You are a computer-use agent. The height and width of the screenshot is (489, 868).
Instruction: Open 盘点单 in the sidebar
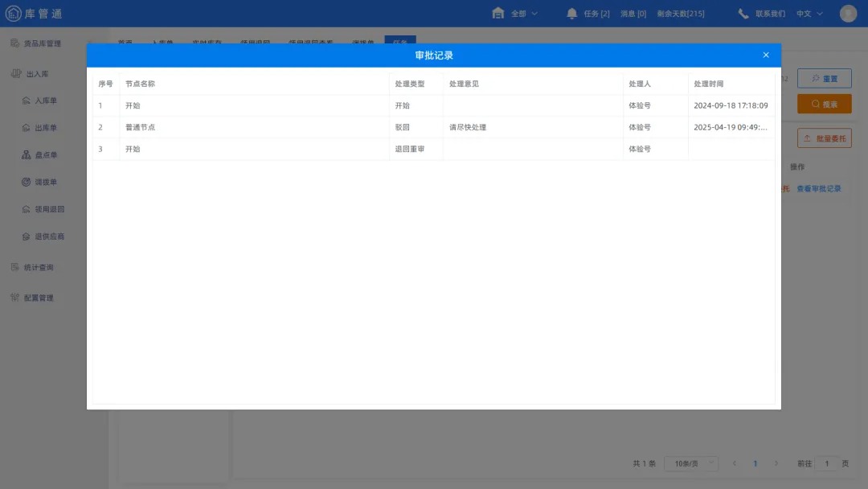click(x=45, y=154)
